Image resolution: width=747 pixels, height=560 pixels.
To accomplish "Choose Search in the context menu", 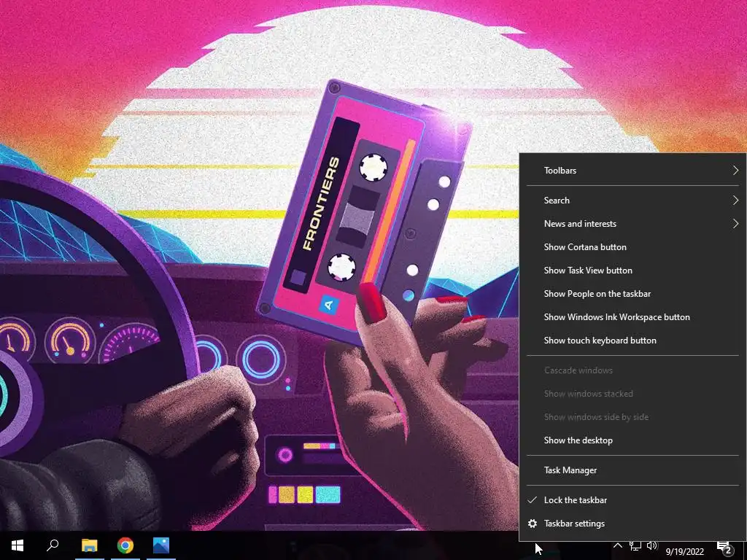I will (x=632, y=201).
